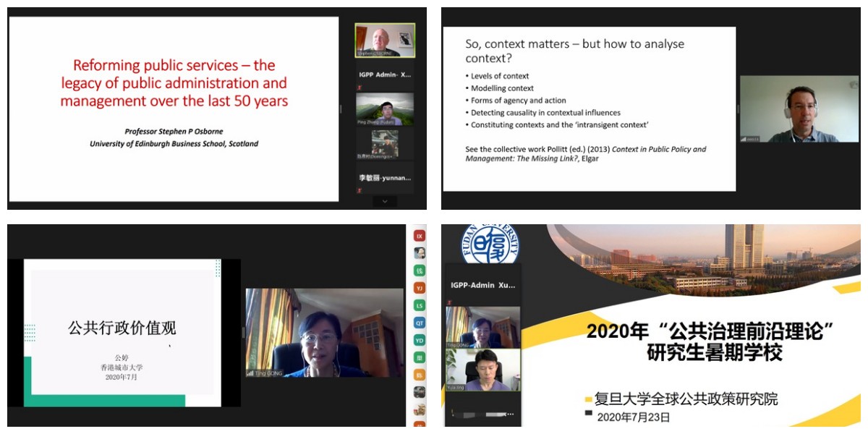The width and height of the screenshot is (868, 434).
Task: Click muted mic icon on 李敏丽-yunnan tile
Action: (x=359, y=190)
